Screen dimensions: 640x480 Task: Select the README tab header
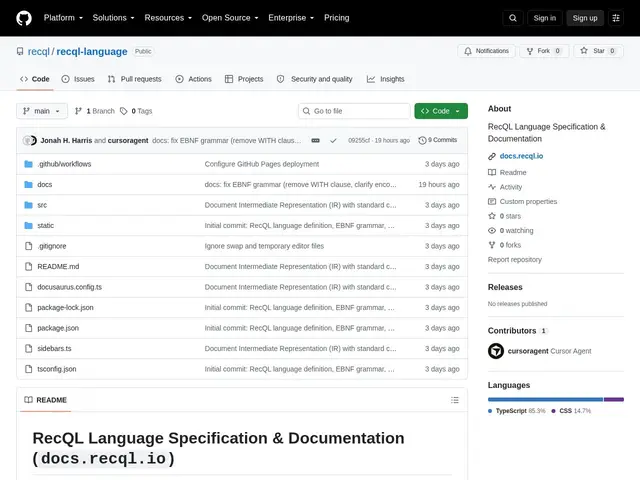[x=45, y=400]
